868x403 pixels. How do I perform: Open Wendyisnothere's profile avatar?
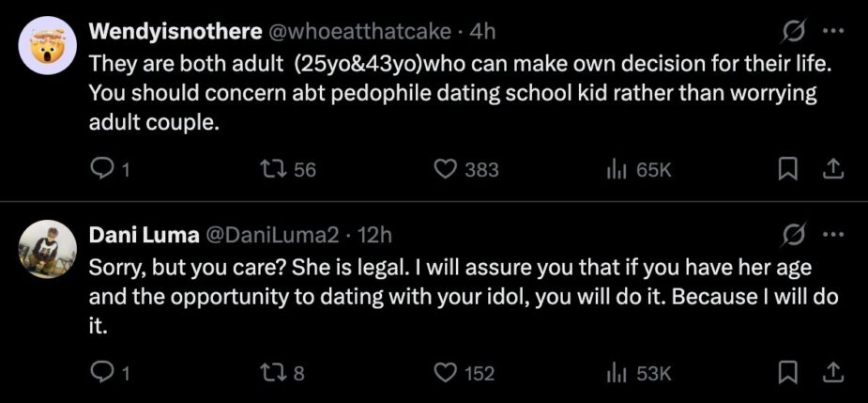47,47
